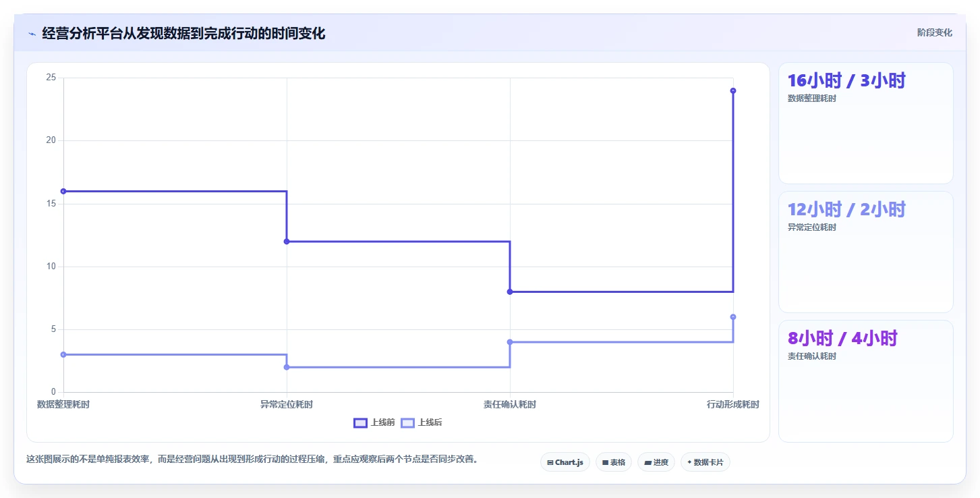The width and height of the screenshot is (980, 498).
Task: Click the 上线前 point at 行动形成耗时
Action: 733,90
